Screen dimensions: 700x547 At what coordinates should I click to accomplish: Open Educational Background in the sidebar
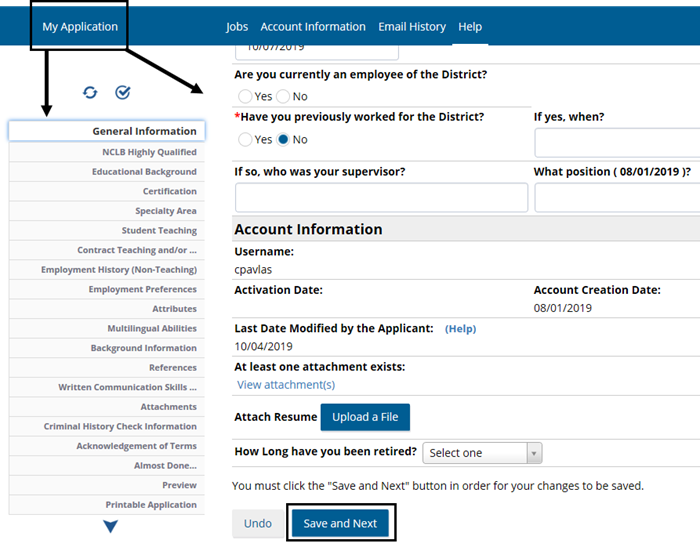tap(144, 172)
